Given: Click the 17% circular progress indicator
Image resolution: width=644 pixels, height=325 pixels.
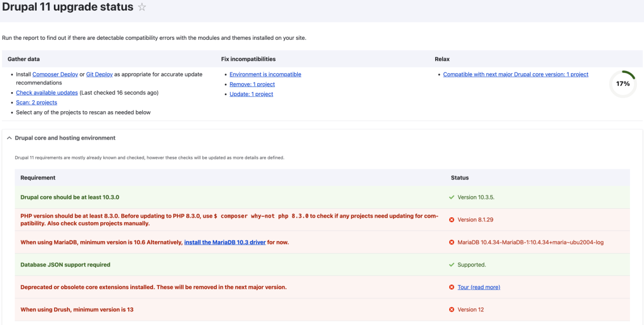Looking at the screenshot, I should pyautogui.click(x=623, y=84).
